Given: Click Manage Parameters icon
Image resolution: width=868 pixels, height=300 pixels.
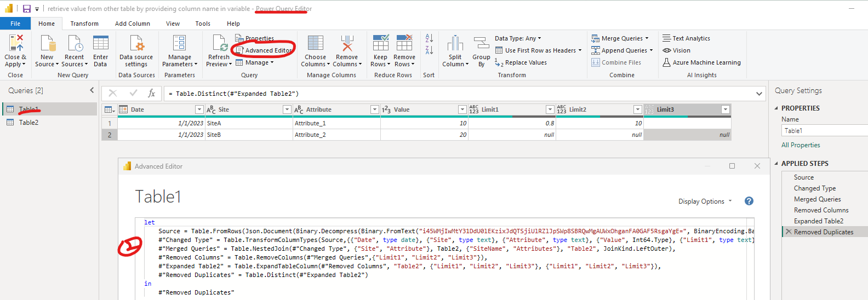Looking at the screenshot, I should 179,43.
